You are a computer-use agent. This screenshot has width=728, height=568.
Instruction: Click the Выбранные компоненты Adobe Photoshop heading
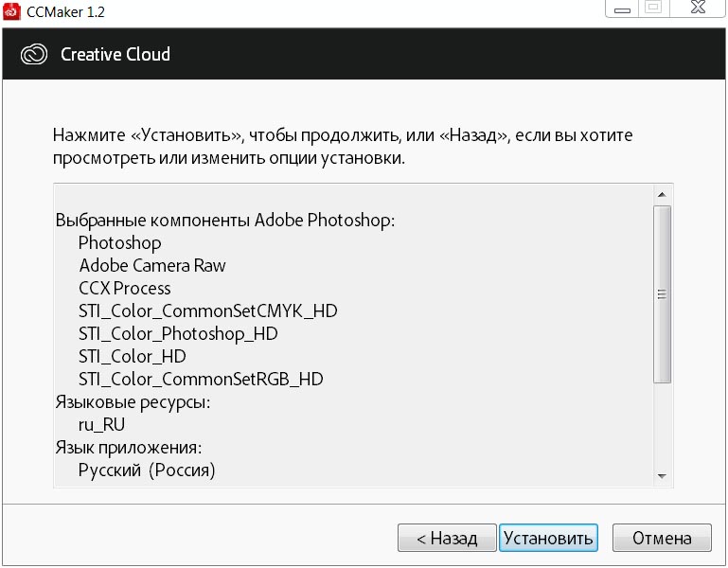click(x=225, y=221)
